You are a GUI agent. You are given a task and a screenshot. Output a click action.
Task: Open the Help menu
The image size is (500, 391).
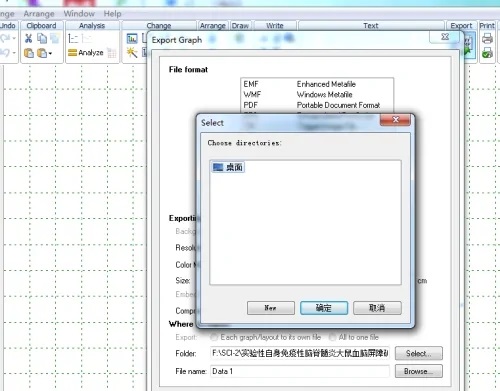click(112, 14)
